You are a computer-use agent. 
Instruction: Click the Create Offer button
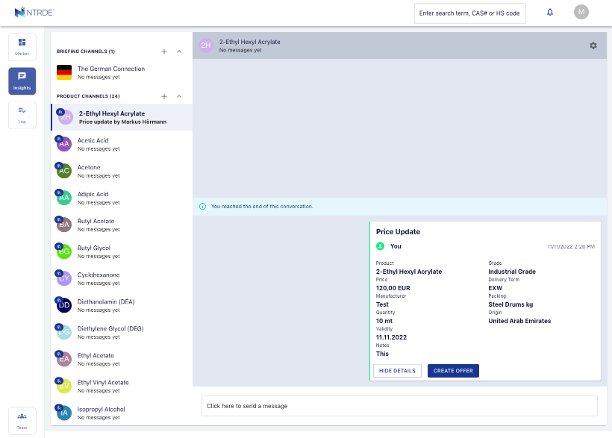click(x=453, y=370)
